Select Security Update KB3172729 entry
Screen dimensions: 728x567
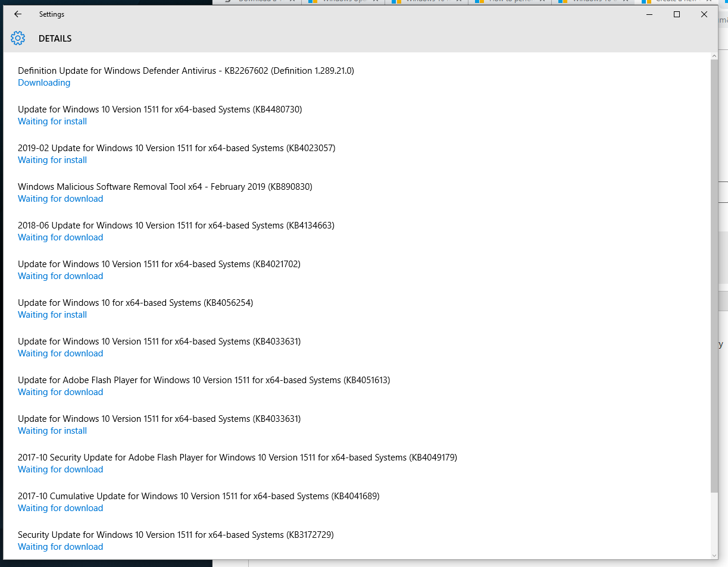click(176, 535)
